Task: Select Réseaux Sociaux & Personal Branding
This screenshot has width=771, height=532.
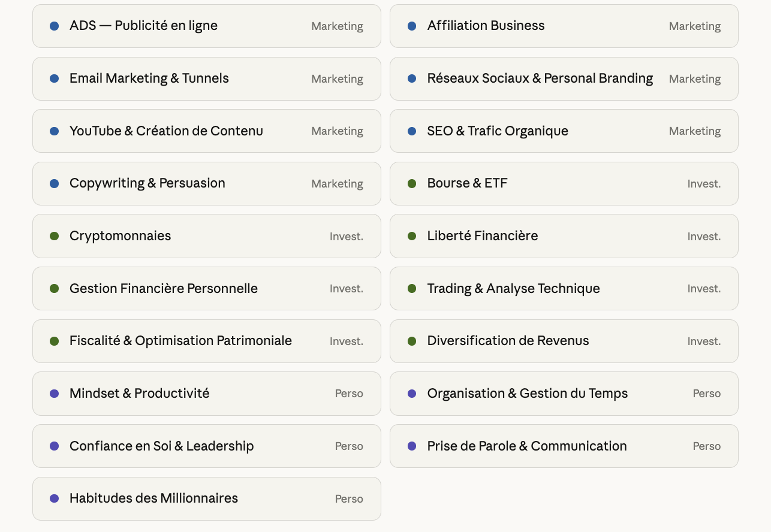Action: pos(540,78)
